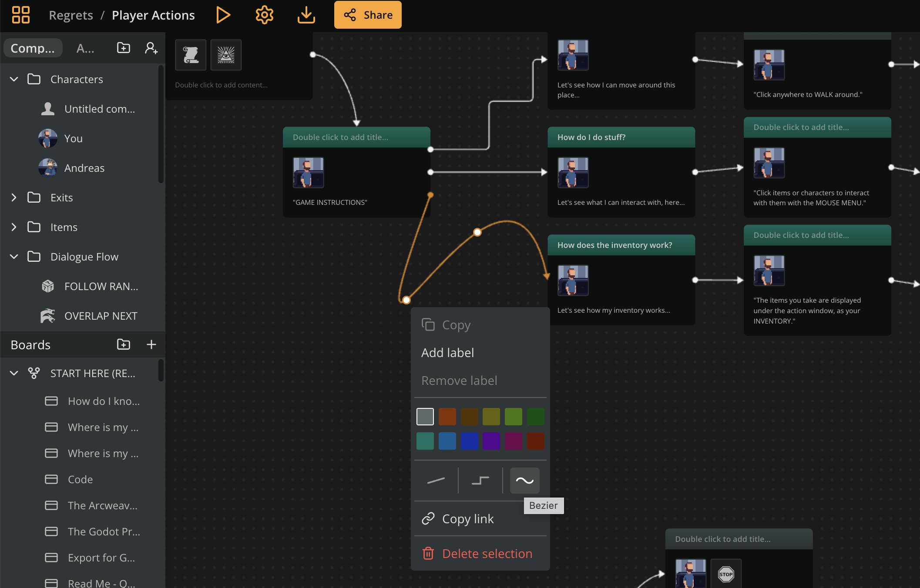Choose Copy link in context menu

[x=480, y=519]
